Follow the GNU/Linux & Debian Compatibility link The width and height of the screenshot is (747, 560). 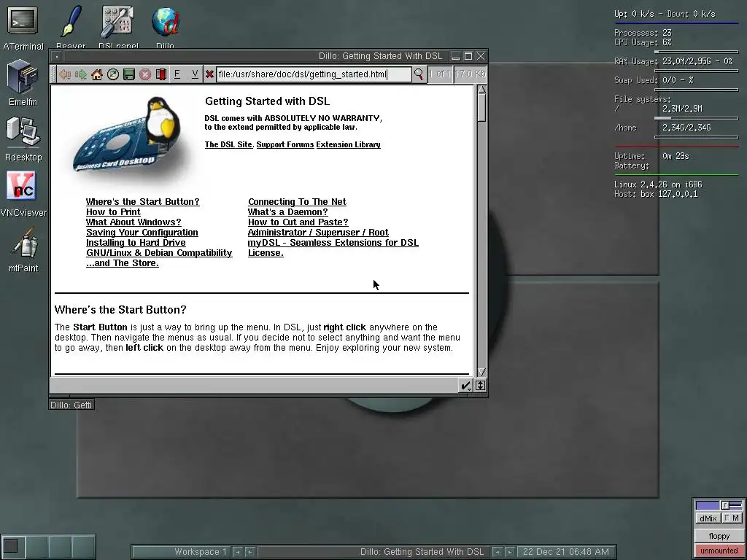[159, 253]
